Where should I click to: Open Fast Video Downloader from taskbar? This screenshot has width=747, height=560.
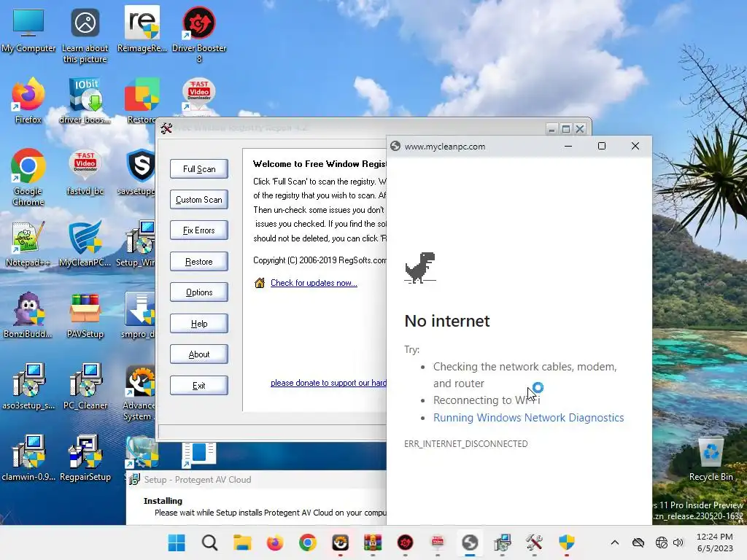coord(438,542)
